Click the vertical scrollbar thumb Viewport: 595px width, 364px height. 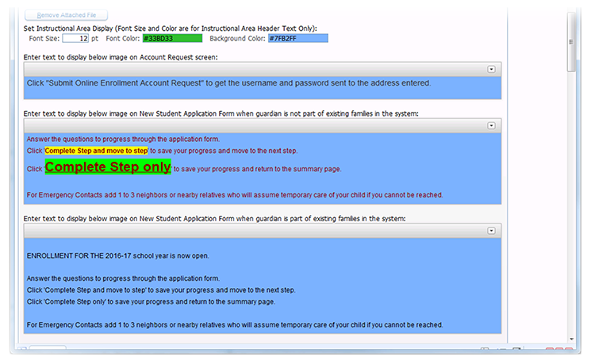click(571, 42)
